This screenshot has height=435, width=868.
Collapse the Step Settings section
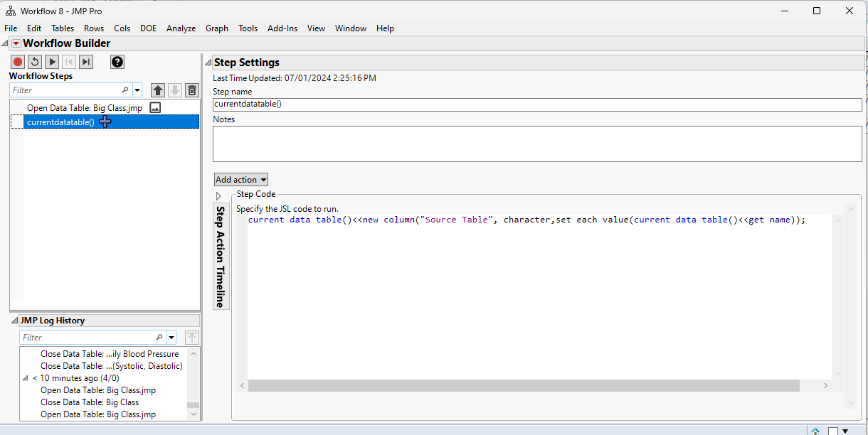tap(208, 63)
